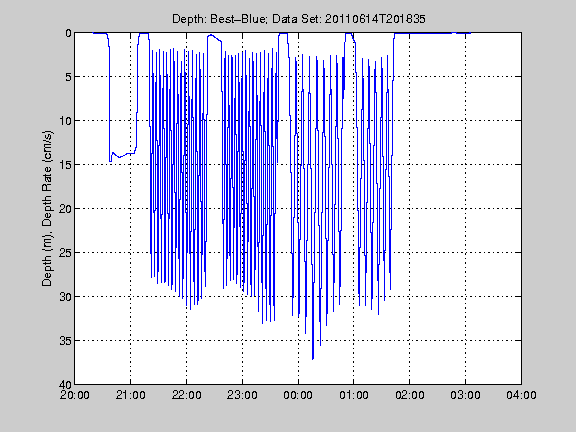Click the 30 y-axis tick label

[65, 297]
